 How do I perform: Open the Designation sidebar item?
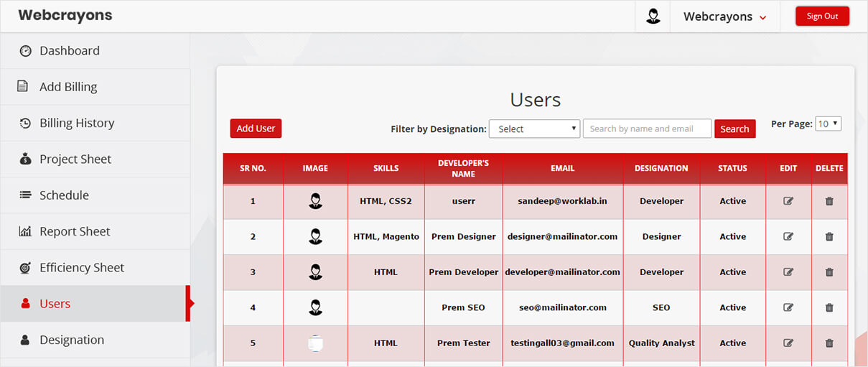(72, 340)
